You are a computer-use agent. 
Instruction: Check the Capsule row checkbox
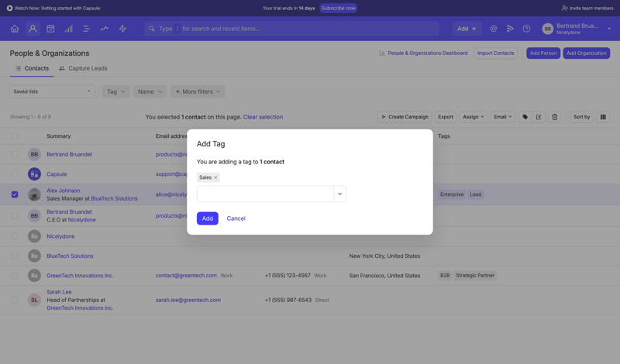(15, 174)
